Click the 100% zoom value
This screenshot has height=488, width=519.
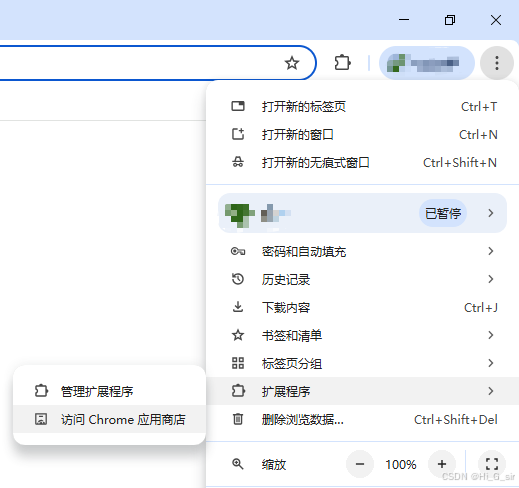tap(401, 464)
